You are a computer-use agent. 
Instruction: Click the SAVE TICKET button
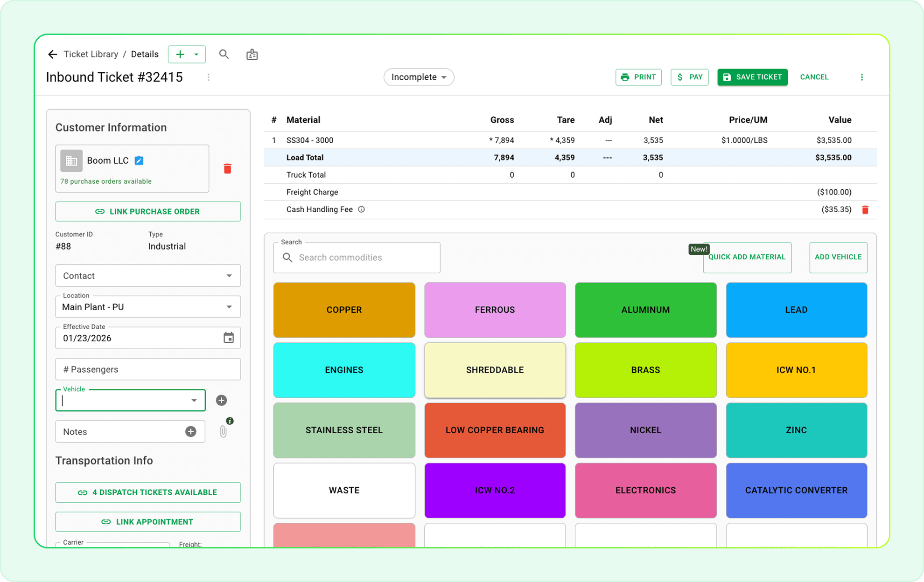(x=752, y=77)
